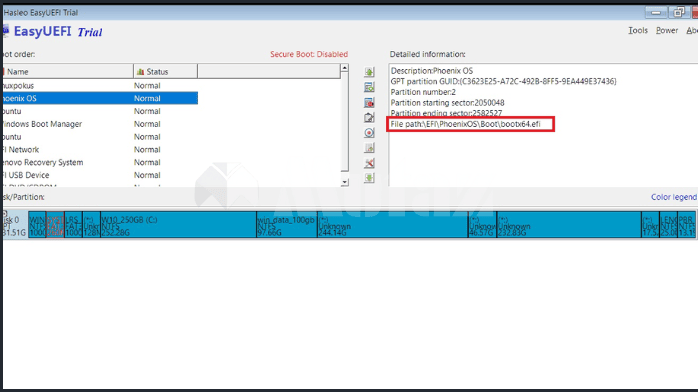Click the GPT partition GUID line
The image size is (698, 392).
(503, 81)
